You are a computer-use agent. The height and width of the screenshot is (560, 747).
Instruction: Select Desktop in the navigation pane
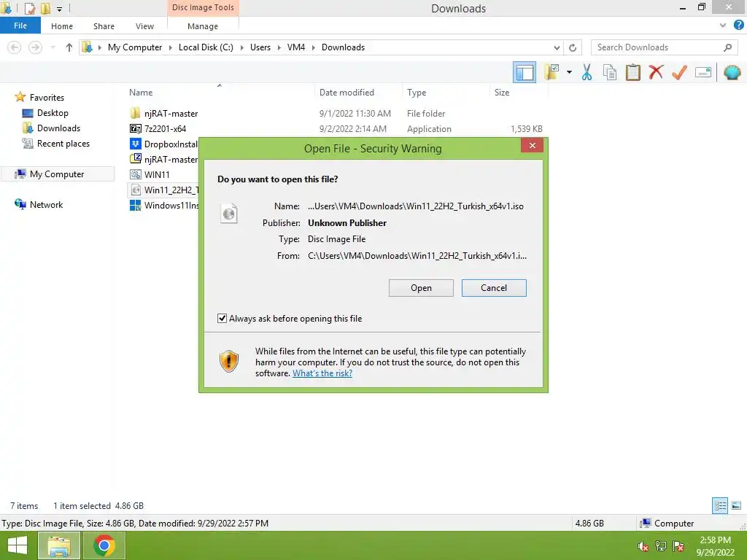pyautogui.click(x=53, y=113)
